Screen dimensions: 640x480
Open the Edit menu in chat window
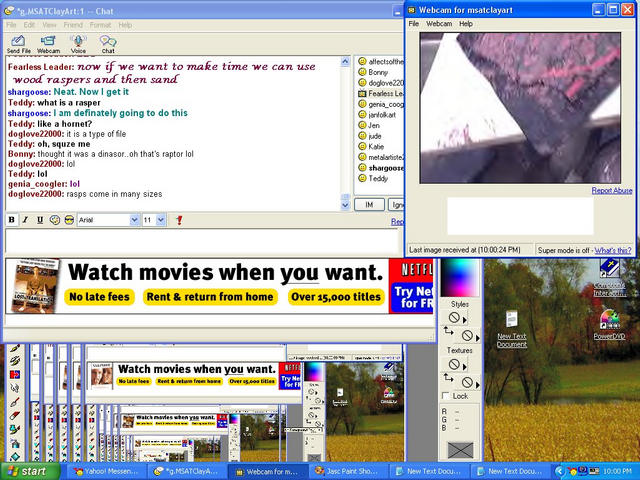29,25
